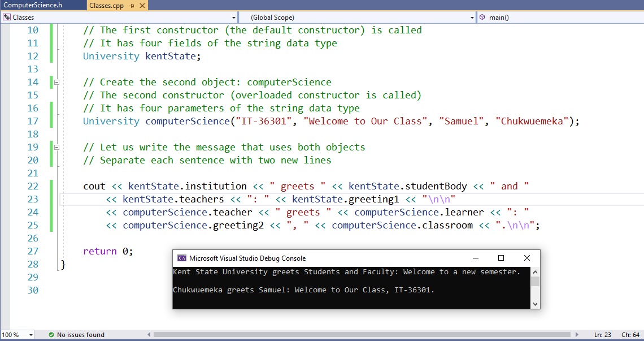The image size is (644, 341).
Task: Click console output line starting "Kent State University"
Action: click(x=347, y=272)
